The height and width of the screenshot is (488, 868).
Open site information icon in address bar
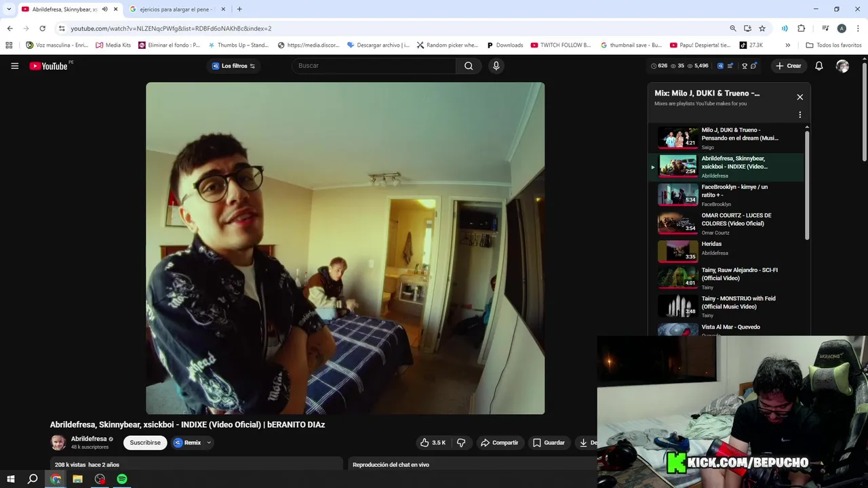click(62, 28)
